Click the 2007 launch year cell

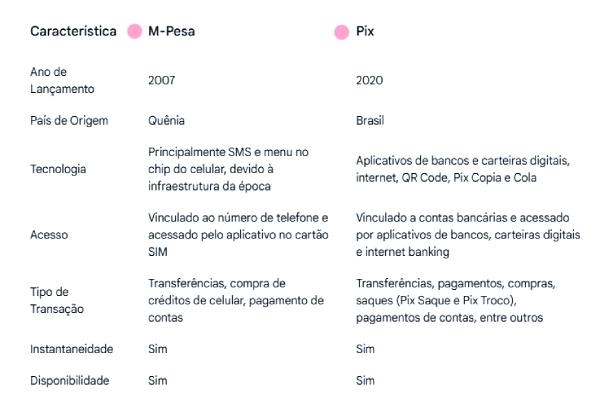click(x=161, y=80)
